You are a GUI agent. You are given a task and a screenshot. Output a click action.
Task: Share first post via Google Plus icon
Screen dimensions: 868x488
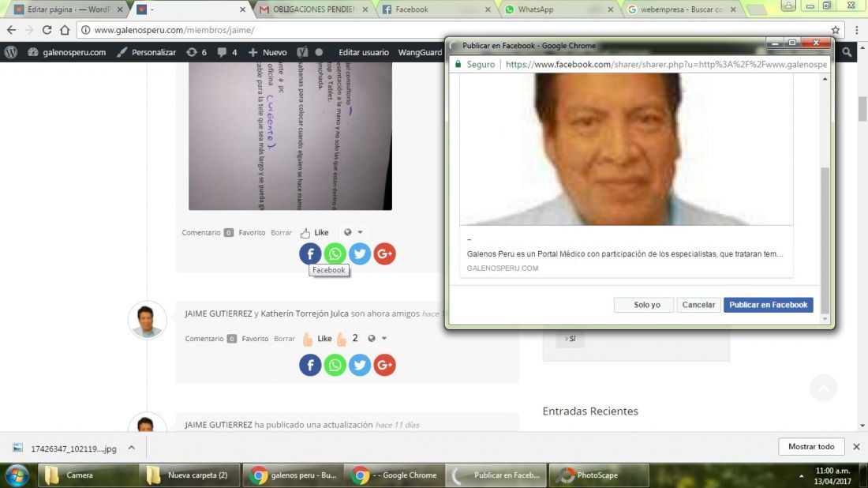[x=385, y=253]
